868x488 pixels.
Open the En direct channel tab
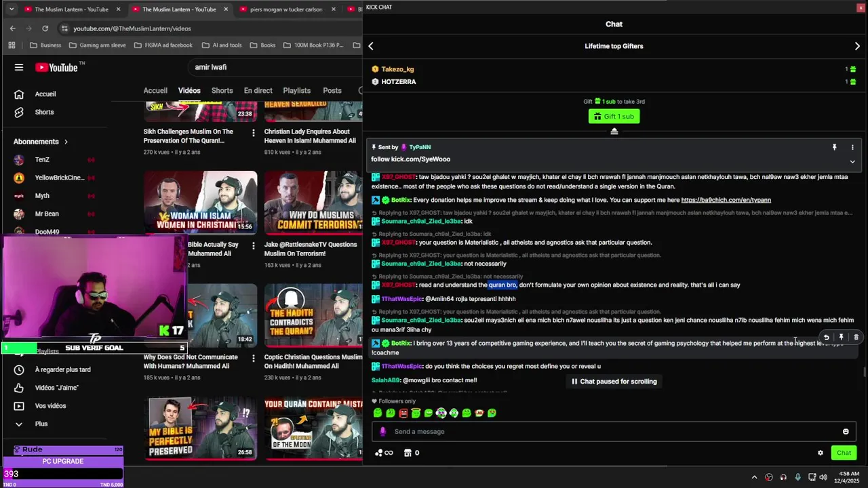coord(258,91)
